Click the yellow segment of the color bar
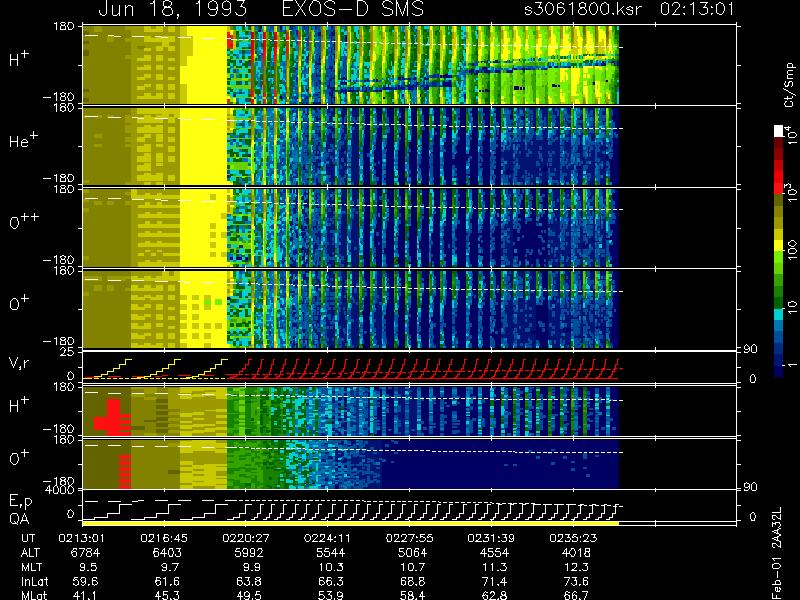The height and width of the screenshot is (600, 800). (779, 245)
